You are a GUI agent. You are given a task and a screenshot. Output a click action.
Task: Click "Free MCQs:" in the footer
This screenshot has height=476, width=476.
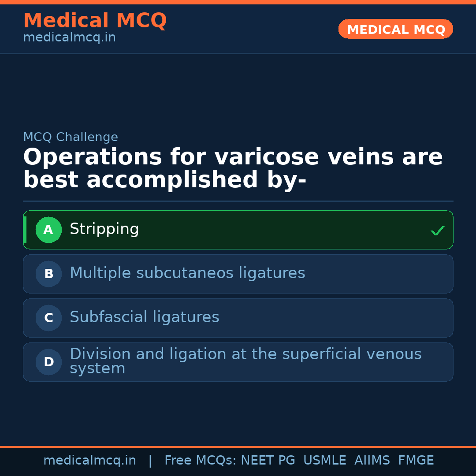pyautogui.click(x=201, y=461)
